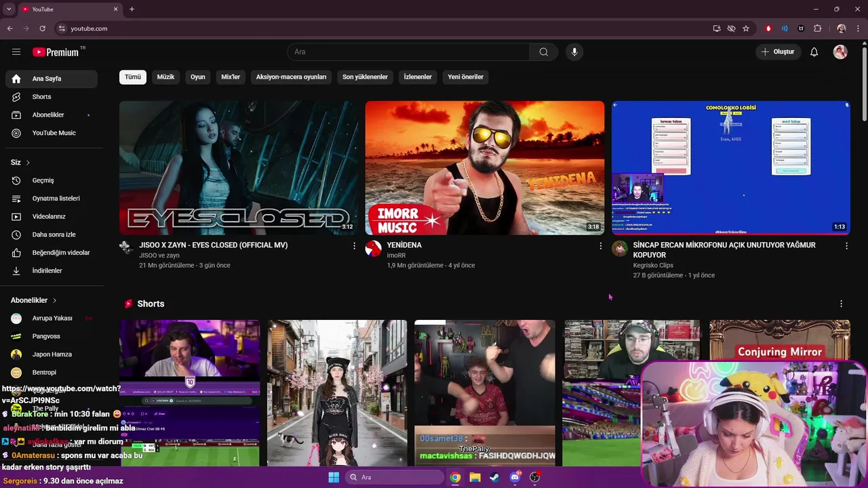Viewport: 868px width, 488px height.
Task: Open Videolarınız in the sidebar
Action: pos(52,216)
